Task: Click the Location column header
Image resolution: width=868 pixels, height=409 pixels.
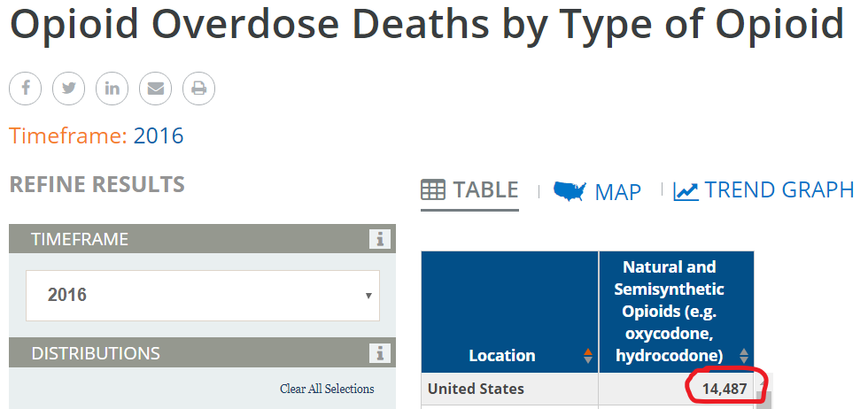Action: [x=502, y=356]
